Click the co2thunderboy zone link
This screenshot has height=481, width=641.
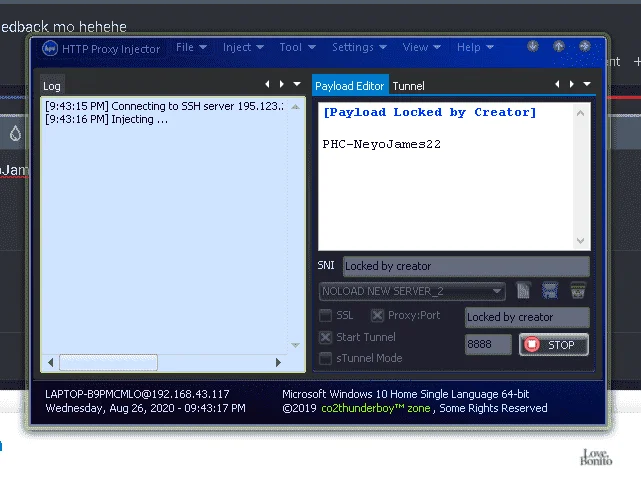click(x=376, y=408)
